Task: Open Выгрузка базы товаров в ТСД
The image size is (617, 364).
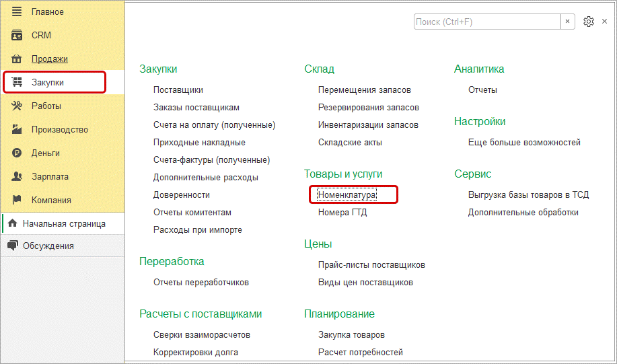Action: pyautogui.click(x=528, y=195)
